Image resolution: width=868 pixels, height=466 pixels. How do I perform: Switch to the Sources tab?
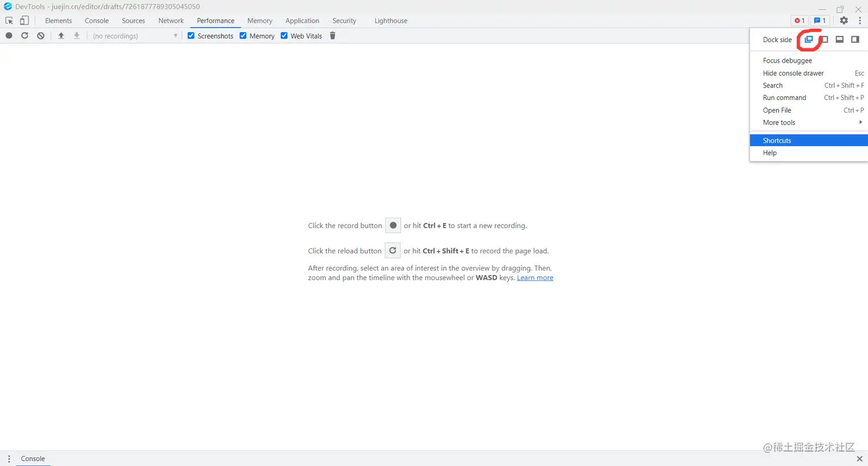click(x=133, y=21)
